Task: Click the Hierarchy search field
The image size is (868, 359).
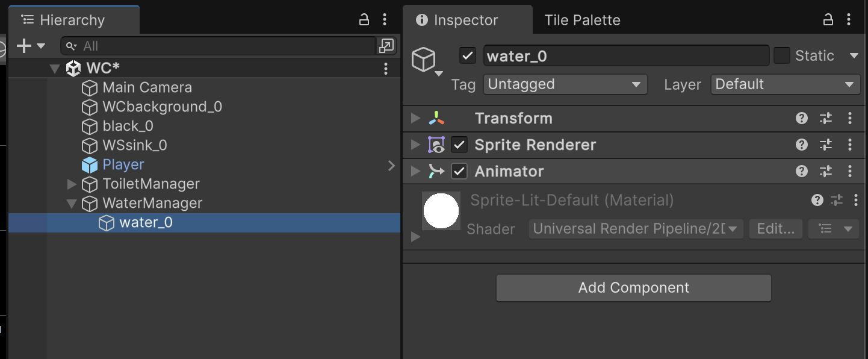Action: 229,46
